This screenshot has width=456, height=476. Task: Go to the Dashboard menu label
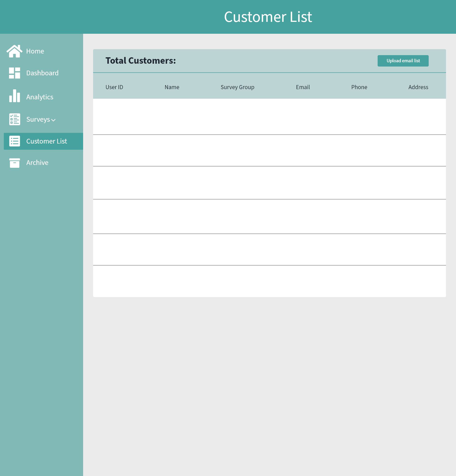pyautogui.click(x=42, y=73)
